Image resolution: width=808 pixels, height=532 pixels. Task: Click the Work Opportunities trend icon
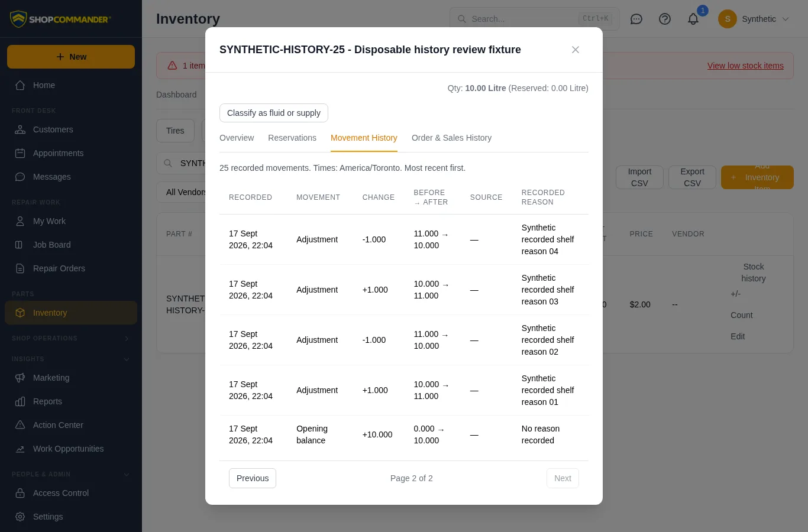20,449
